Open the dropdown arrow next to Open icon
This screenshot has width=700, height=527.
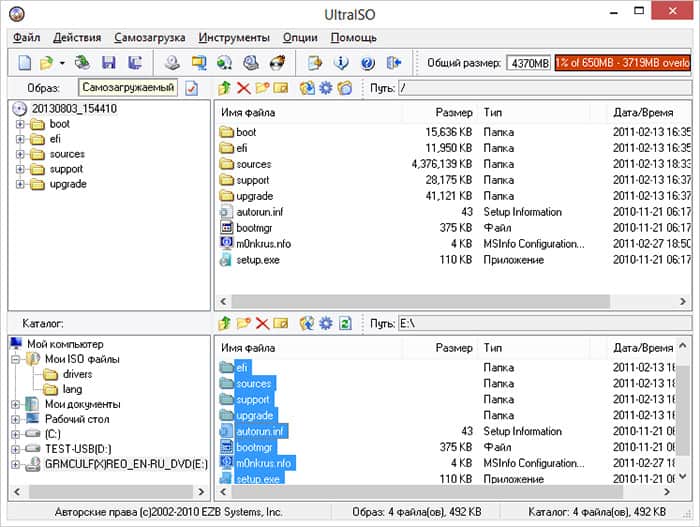pos(62,63)
